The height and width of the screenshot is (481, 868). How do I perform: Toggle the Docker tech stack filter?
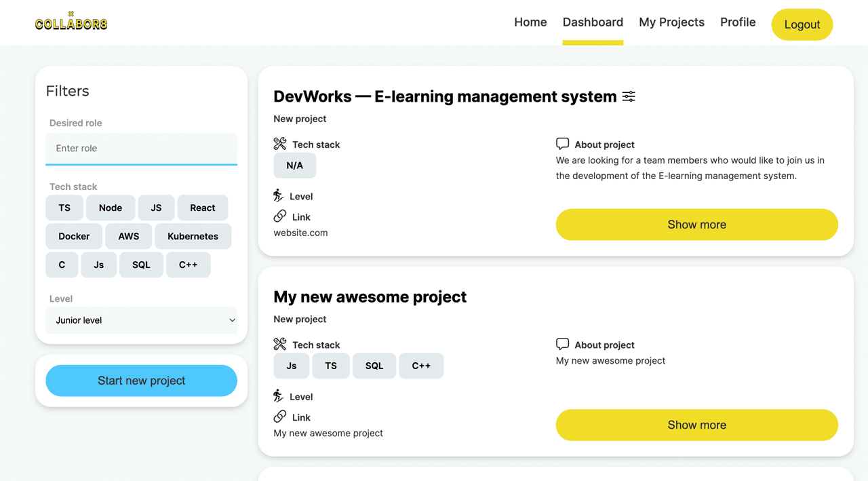tap(74, 236)
